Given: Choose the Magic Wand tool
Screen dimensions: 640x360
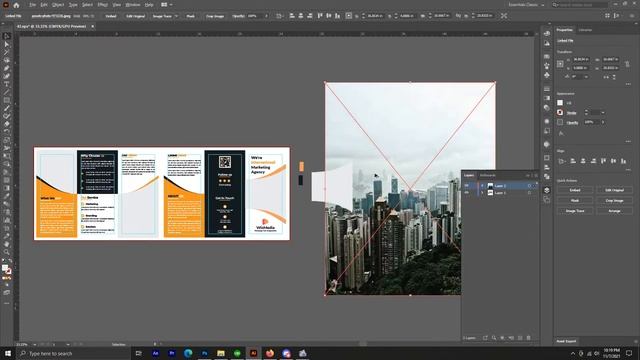Looking at the screenshot, I should pos(7,52).
